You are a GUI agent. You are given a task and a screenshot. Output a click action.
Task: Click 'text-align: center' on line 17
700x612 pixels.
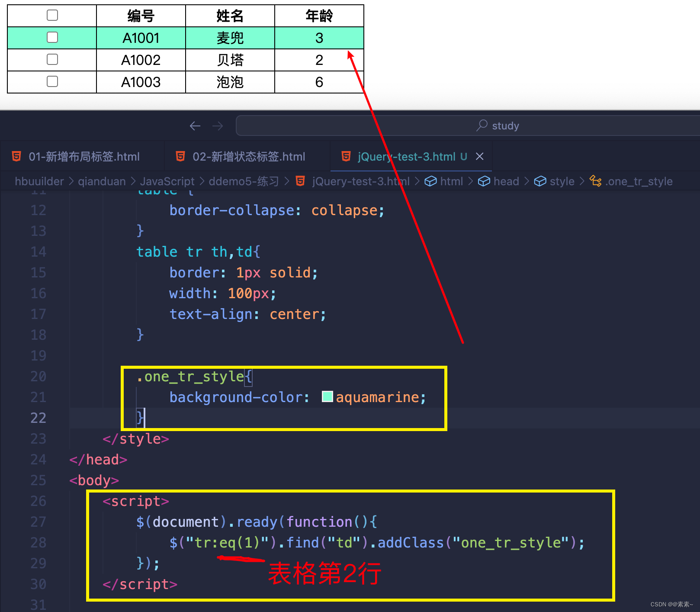[x=244, y=314]
